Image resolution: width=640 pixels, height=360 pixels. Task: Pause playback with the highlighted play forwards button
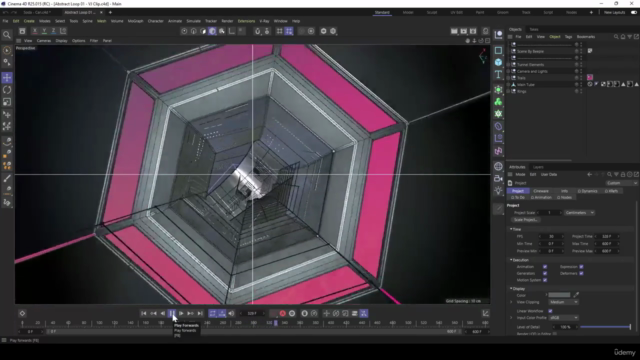172,313
